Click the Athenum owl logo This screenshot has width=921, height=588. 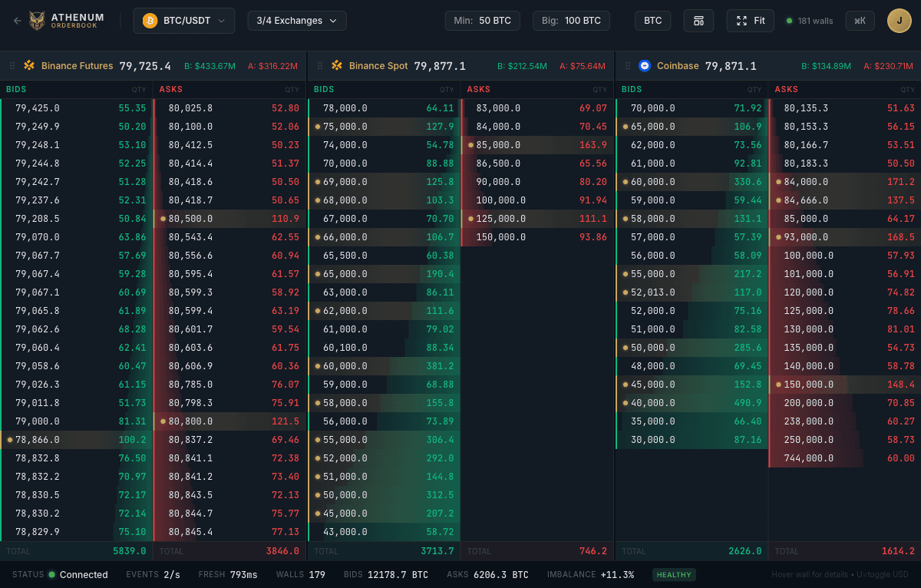pos(37,21)
